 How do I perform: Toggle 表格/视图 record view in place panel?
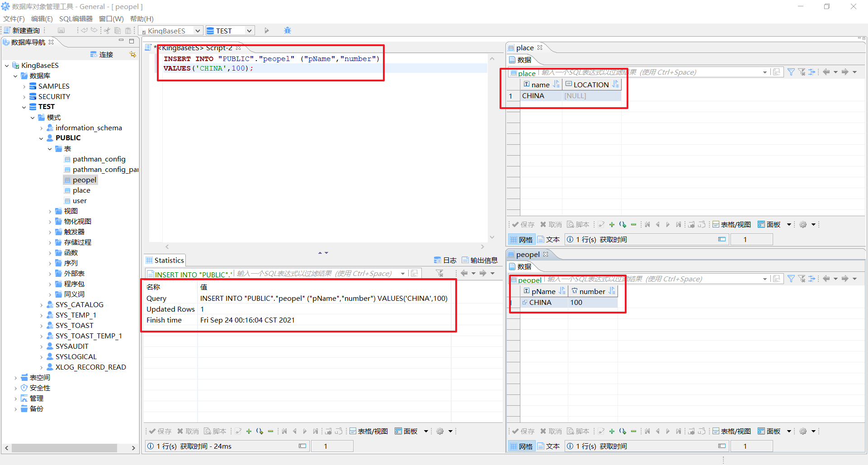coord(731,225)
